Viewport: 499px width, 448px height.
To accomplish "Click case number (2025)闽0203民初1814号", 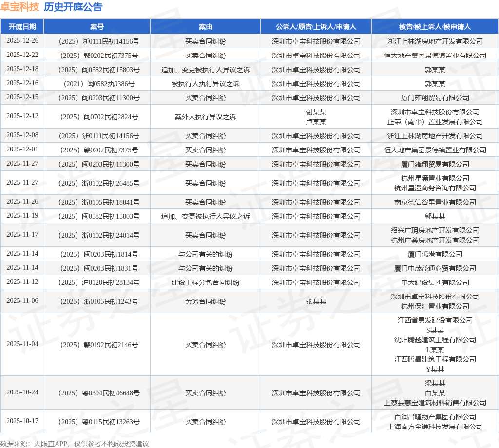I will [x=99, y=254].
